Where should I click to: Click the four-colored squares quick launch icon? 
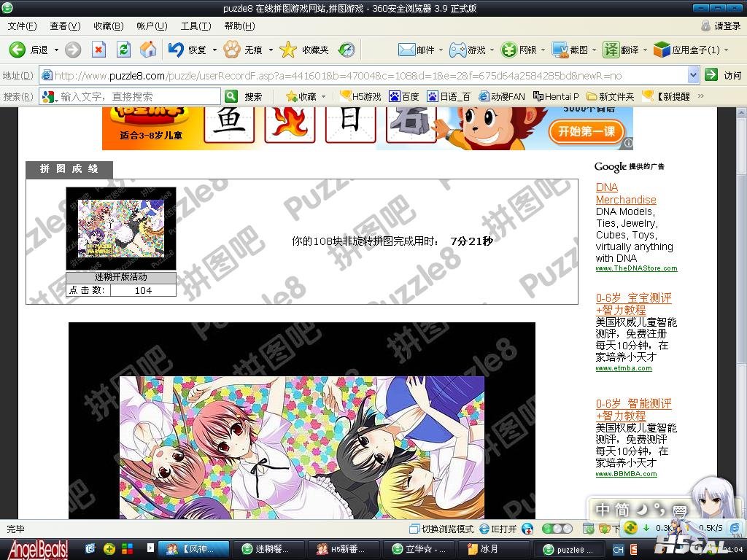[127, 549]
